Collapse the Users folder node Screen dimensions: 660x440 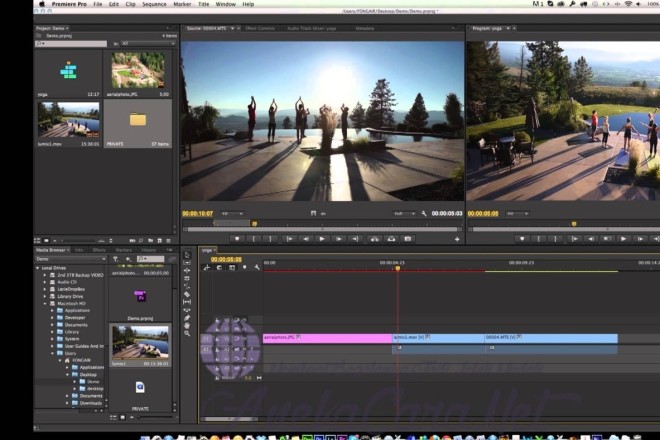pyautogui.click(x=53, y=353)
